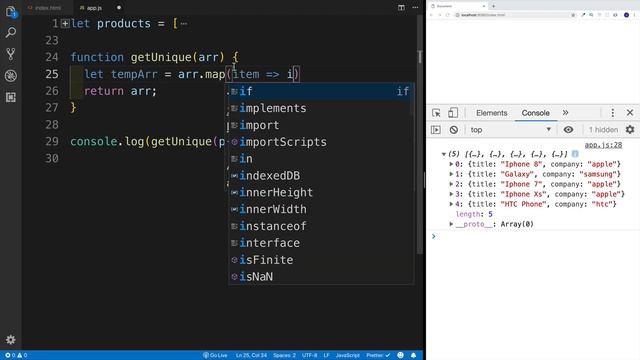
Task: Open the Explorer view in activity bar
Action: coord(11,11)
